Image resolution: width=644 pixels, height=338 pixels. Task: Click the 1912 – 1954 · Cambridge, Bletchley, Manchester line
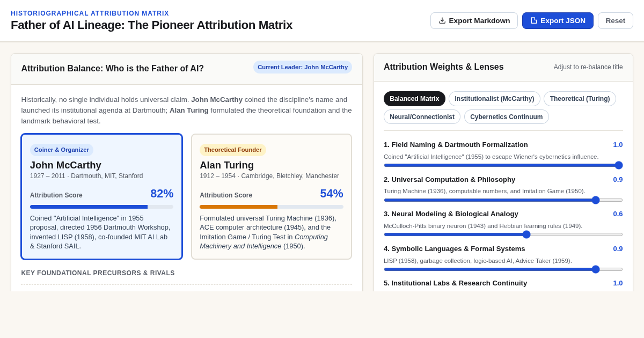(269, 176)
